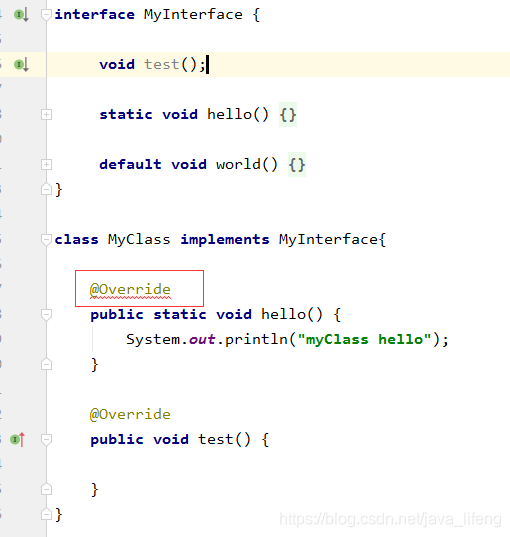510x537 pixels.
Task: Collapse the interface MyInterface code block
Action: [x=46, y=15]
